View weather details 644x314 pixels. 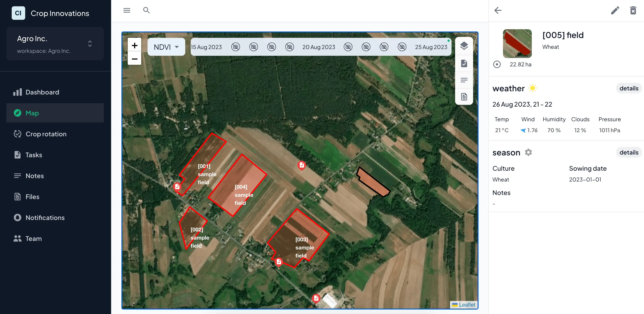pos(628,88)
